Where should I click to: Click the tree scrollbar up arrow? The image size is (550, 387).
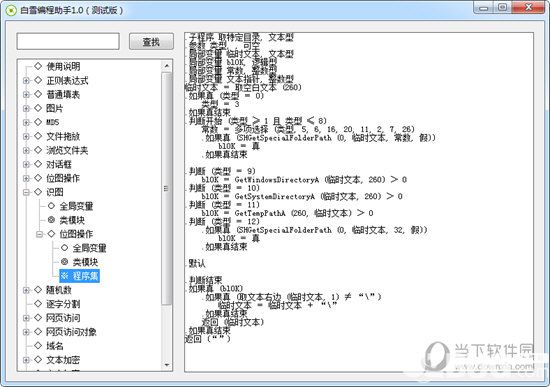click(x=167, y=66)
